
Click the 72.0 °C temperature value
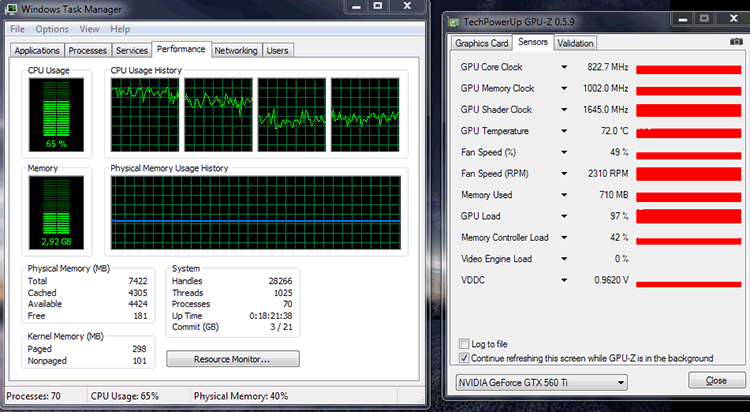point(615,131)
